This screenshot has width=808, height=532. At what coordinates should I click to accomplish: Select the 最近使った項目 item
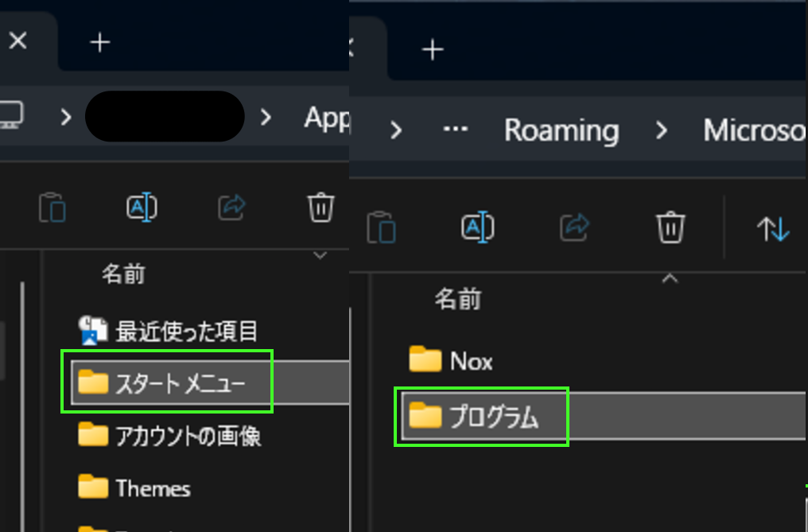[168, 331]
